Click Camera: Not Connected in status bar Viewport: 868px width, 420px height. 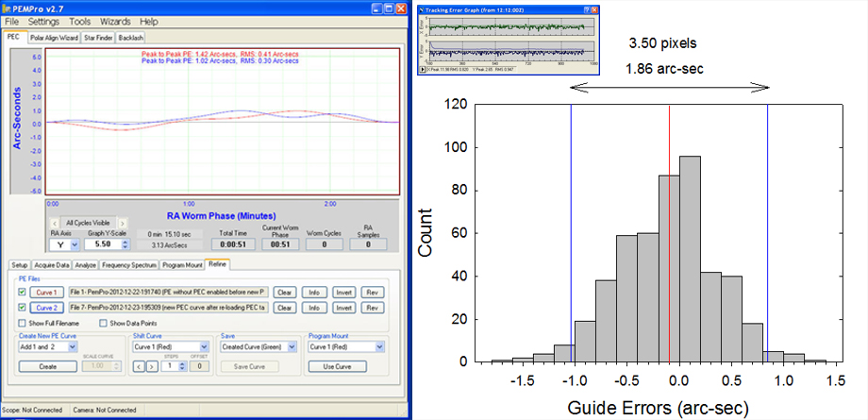[x=105, y=410]
